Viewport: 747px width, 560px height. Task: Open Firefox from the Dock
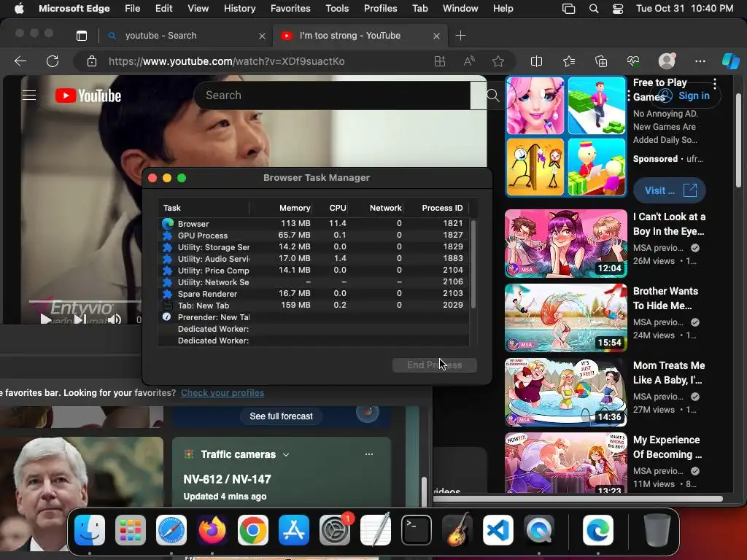tap(212, 529)
